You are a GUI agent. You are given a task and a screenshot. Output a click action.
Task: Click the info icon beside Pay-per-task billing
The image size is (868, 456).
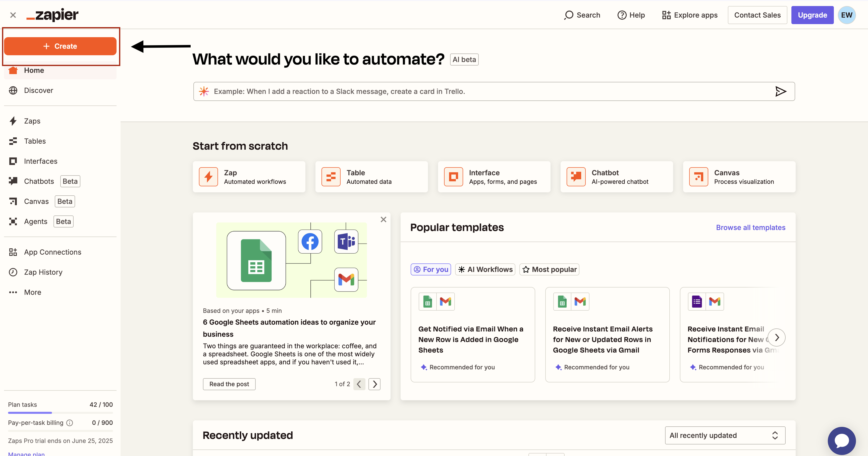coord(70,423)
